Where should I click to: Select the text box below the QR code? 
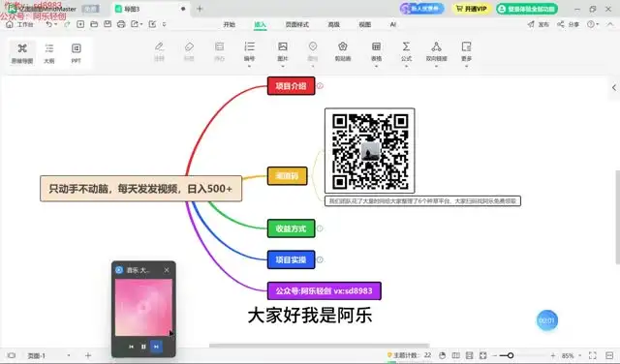pyautogui.click(x=422, y=200)
